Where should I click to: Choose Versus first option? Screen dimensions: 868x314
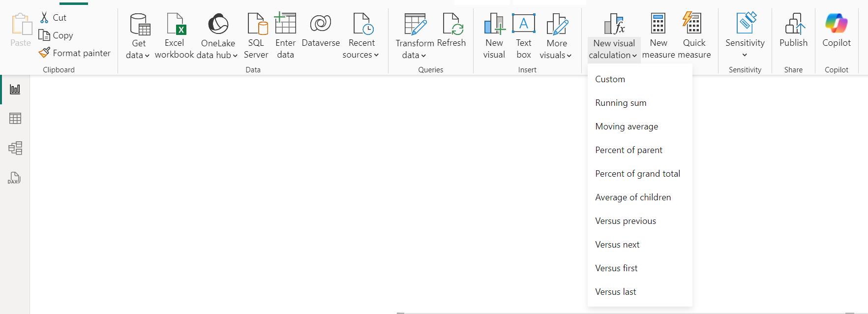coord(640,268)
